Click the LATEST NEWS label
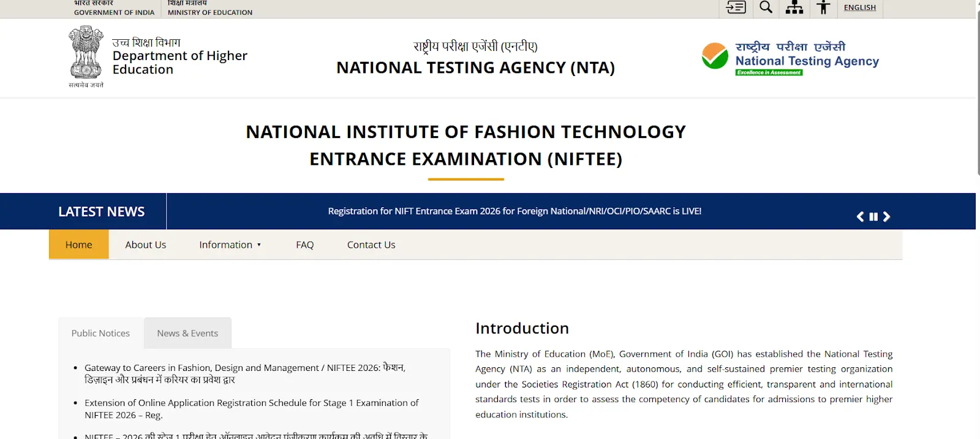 pos(102,212)
